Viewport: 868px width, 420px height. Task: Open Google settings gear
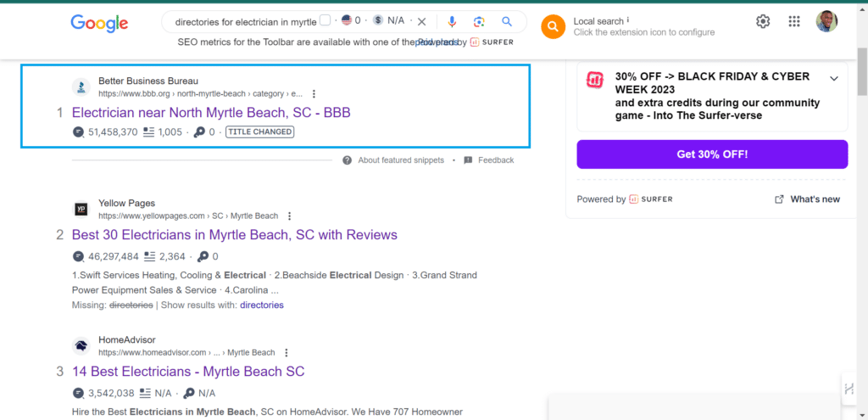763,21
